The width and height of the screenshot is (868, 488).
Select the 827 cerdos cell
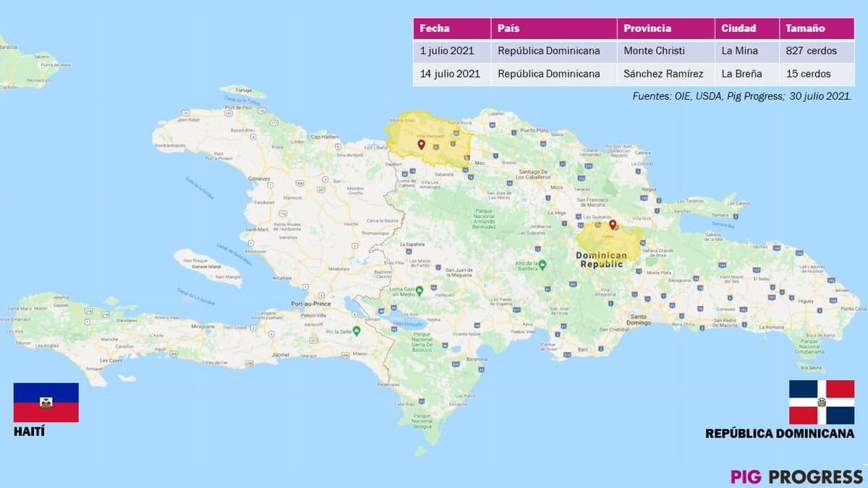pyautogui.click(x=813, y=51)
